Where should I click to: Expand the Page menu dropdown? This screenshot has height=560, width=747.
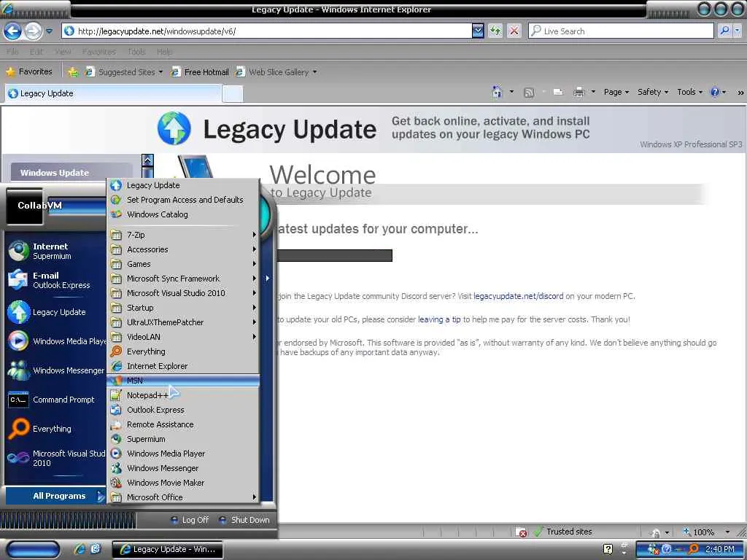point(616,92)
